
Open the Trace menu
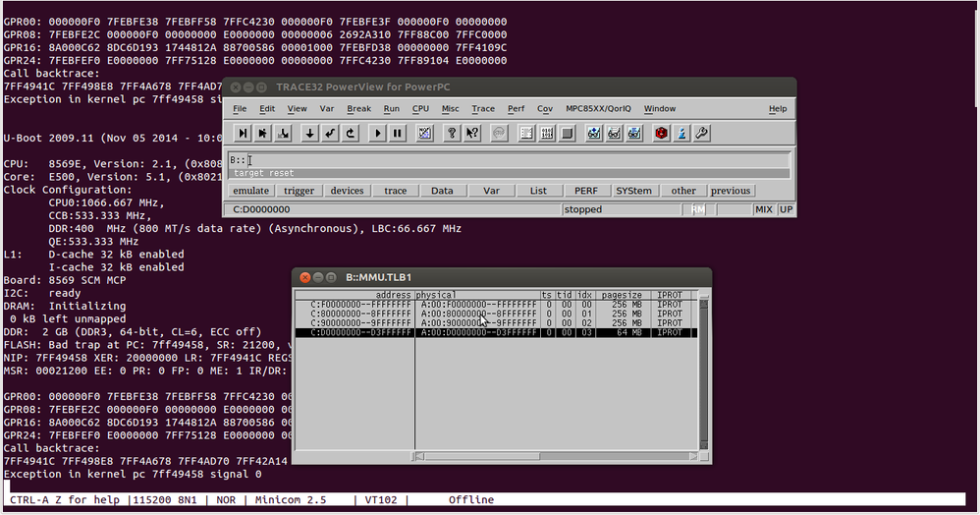pos(483,108)
